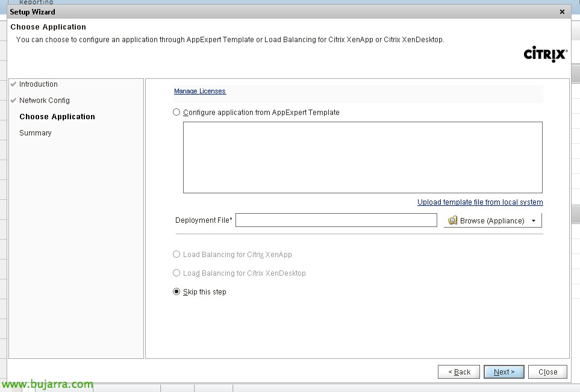
Task: Close the Setup Wizard with X
Action: coord(562,12)
